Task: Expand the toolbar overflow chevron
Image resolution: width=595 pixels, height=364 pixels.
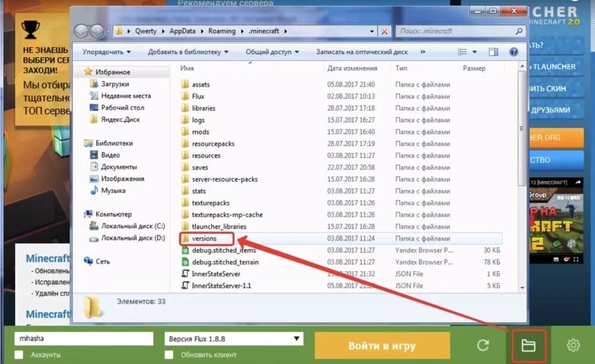Action: point(422,52)
